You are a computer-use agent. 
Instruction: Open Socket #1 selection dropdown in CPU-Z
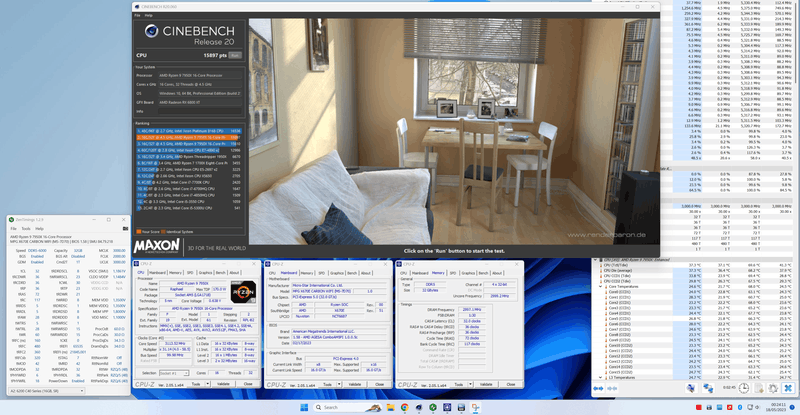[174, 373]
